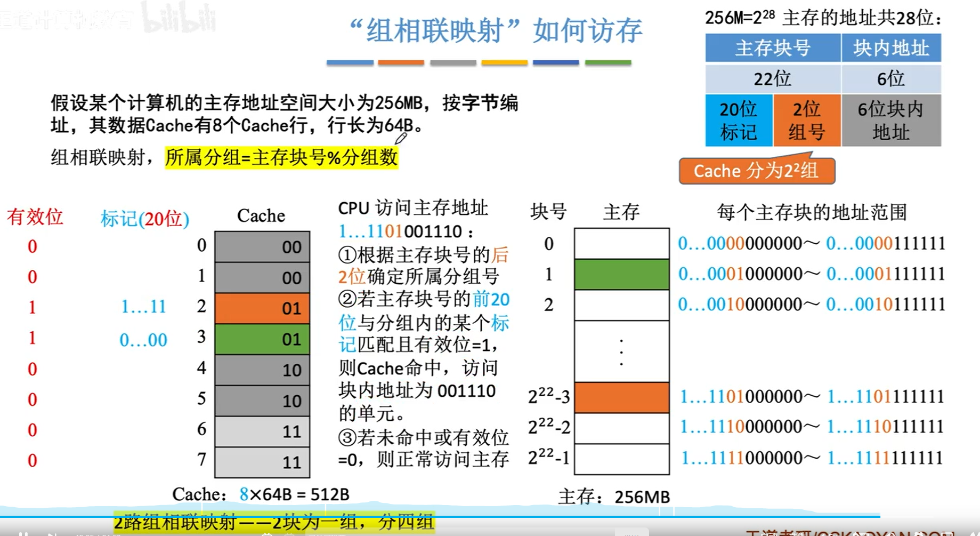
Task: Select Cache row 0 cell showing 00
Action: point(262,246)
